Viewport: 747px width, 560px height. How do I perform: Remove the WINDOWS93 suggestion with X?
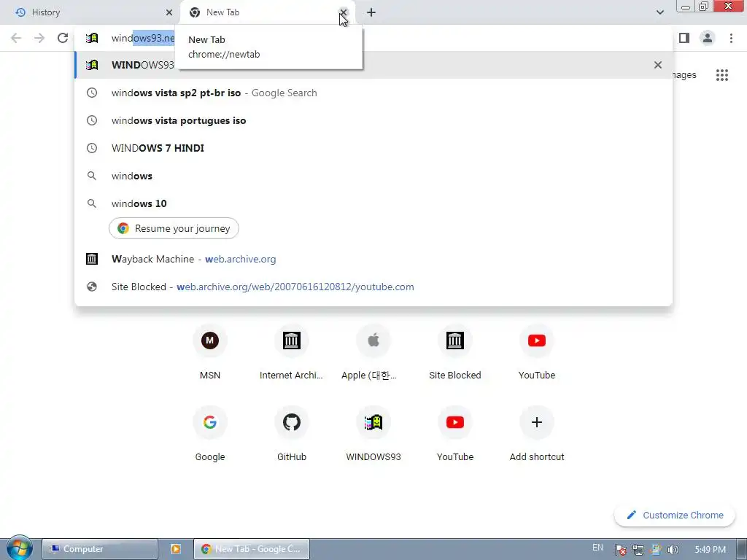point(658,65)
